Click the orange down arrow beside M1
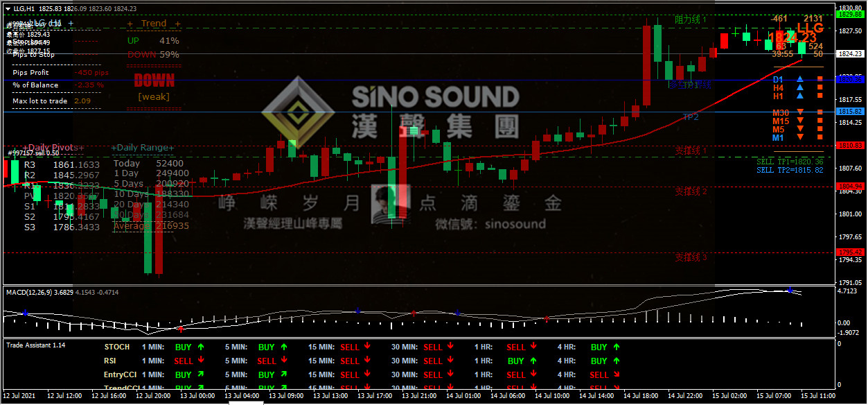This screenshot has width=868, height=405. click(x=799, y=138)
